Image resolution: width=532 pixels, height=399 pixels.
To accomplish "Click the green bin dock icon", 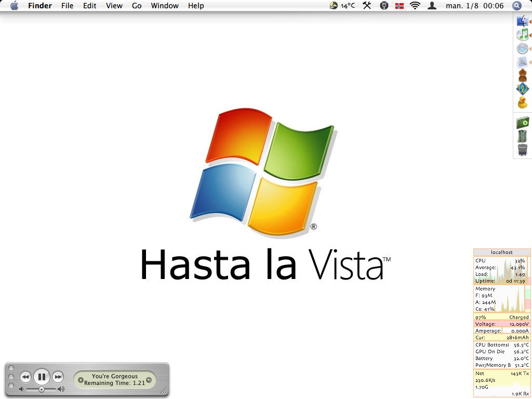I will pos(523,136).
